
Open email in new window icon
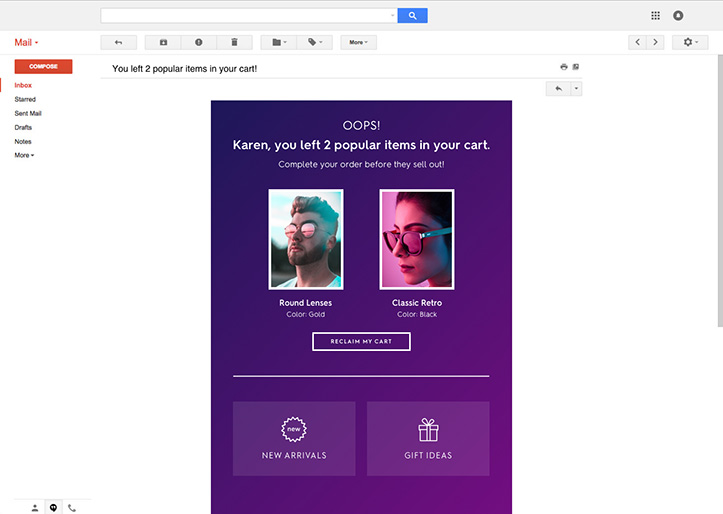point(575,67)
